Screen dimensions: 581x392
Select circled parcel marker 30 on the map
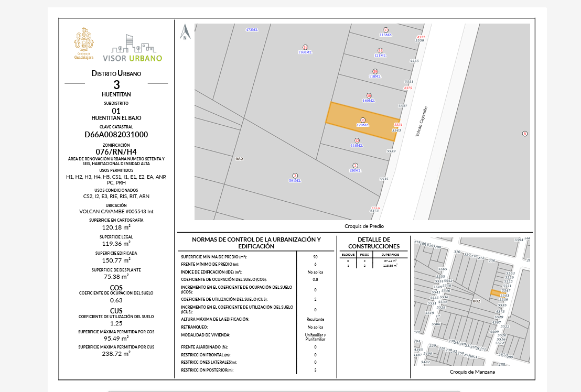pyautogui.click(x=369, y=95)
